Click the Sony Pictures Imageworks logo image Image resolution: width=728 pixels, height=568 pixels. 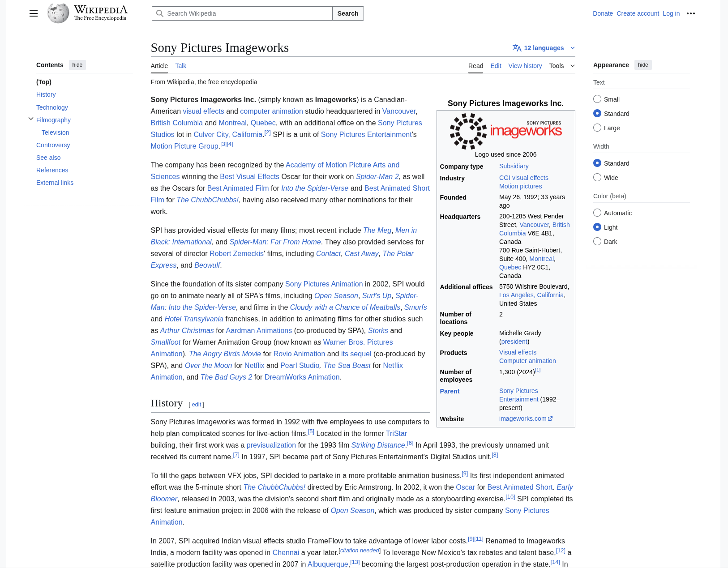tap(505, 131)
